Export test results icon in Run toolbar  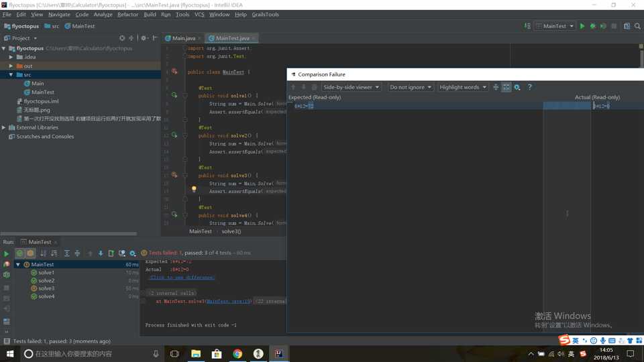point(111,253)
